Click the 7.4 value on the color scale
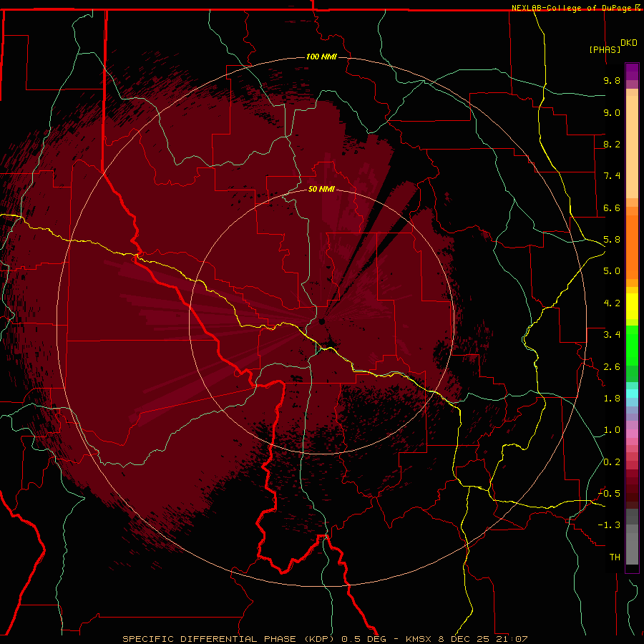This screenshot has width=644, height=644. pyautogui.click(x=612, y=176)
